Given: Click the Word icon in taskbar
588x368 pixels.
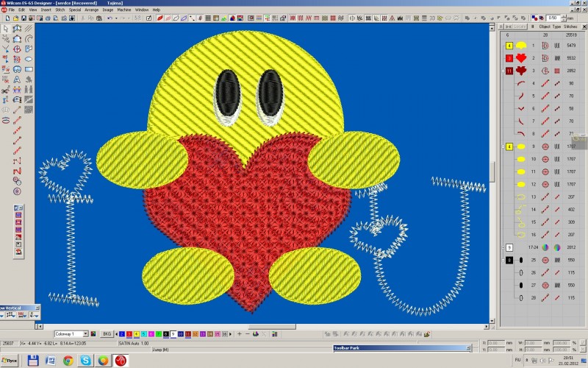Looking at the screenshot, I should coord(51,361).
